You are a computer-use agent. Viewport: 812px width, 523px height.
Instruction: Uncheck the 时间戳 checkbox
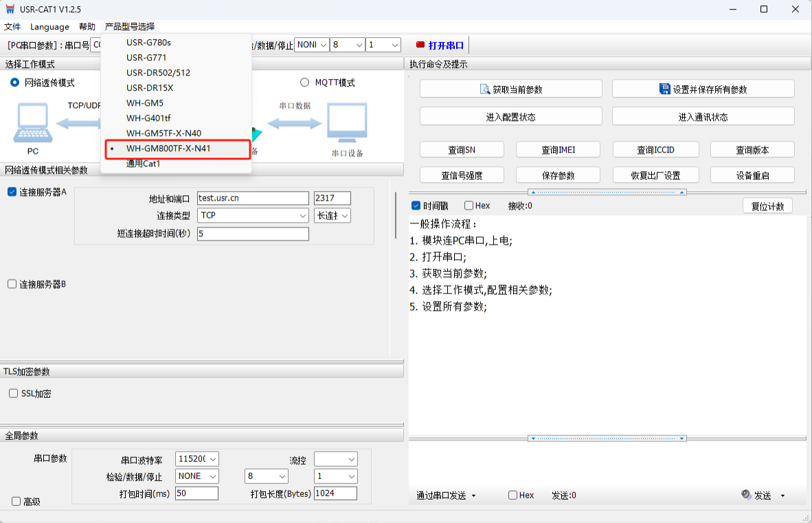416,205
